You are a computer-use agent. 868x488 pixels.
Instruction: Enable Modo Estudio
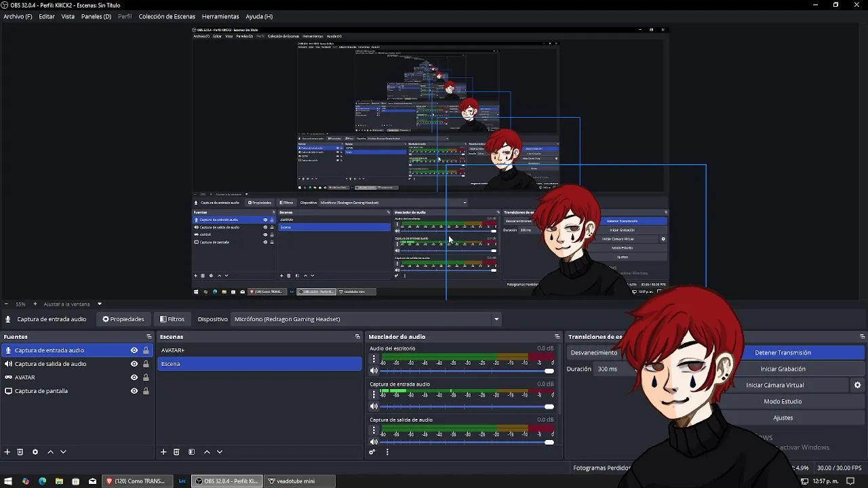783,401
